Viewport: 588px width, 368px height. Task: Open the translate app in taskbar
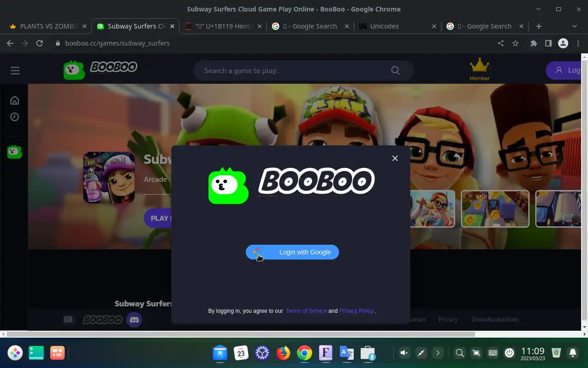pos(346,353)
